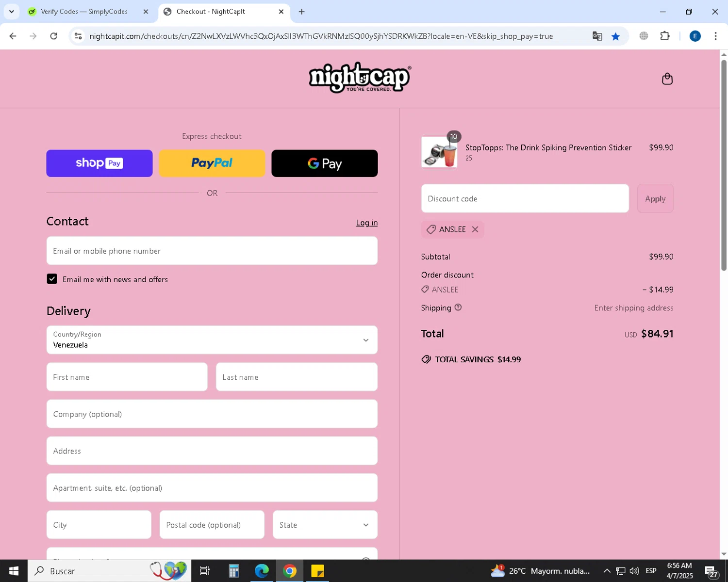This screenshot has width=728, height=582.
Task: Focus the Apartment, suite, etc. field
Action: point(212,488)
